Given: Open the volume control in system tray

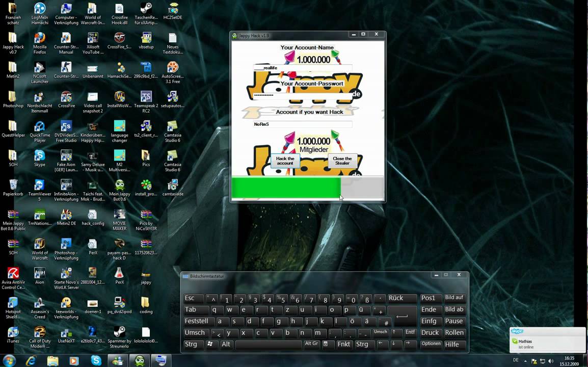Looking at the screenshot, I should click(550, 361).
